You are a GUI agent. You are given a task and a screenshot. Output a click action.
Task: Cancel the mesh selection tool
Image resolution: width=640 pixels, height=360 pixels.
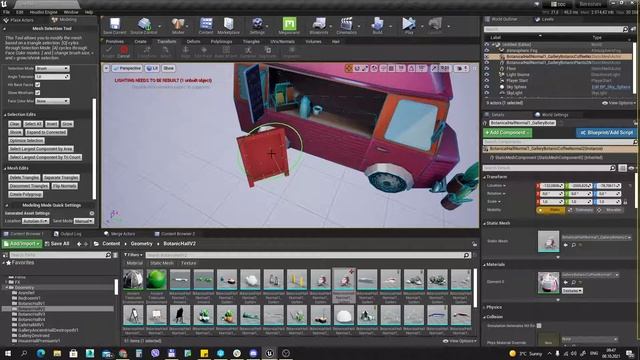[124, 52]
